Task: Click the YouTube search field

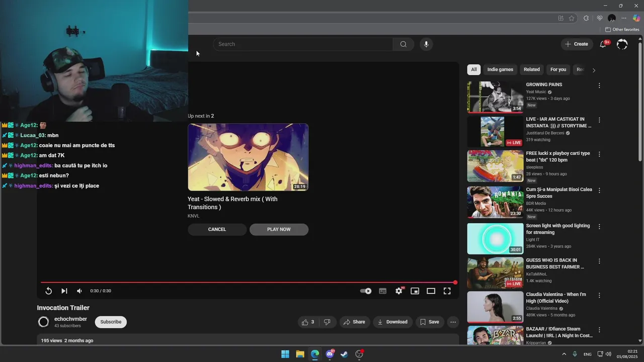Action: pyautogui.click(x=303, y=44)
